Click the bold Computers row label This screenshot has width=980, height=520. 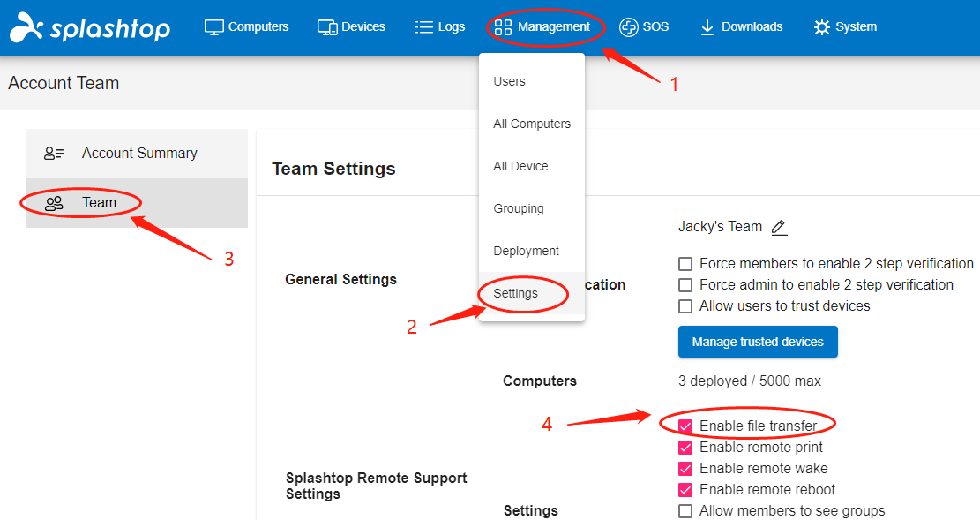[x=540, y=381]
